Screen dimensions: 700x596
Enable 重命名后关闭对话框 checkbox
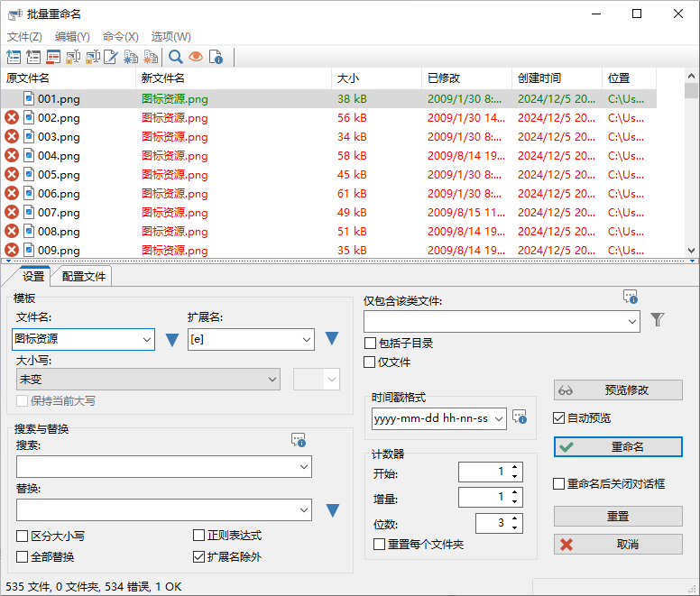click(x=558, y=483)
